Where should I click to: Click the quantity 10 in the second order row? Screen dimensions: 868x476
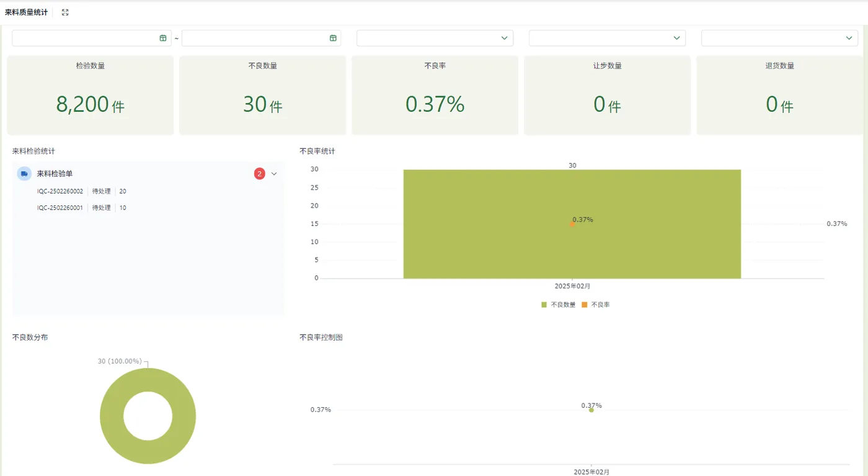(123, 208)
